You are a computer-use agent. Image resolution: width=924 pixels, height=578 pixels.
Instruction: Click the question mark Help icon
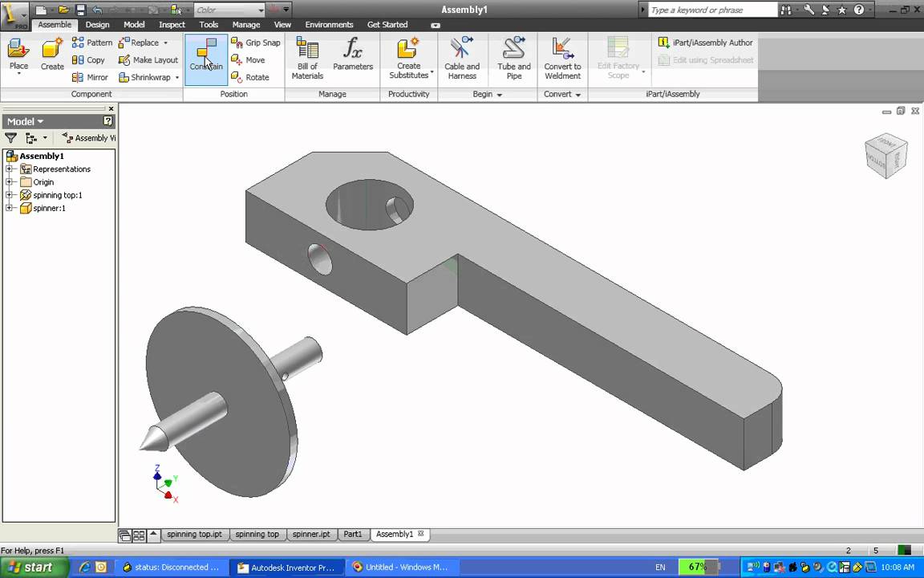858,10
